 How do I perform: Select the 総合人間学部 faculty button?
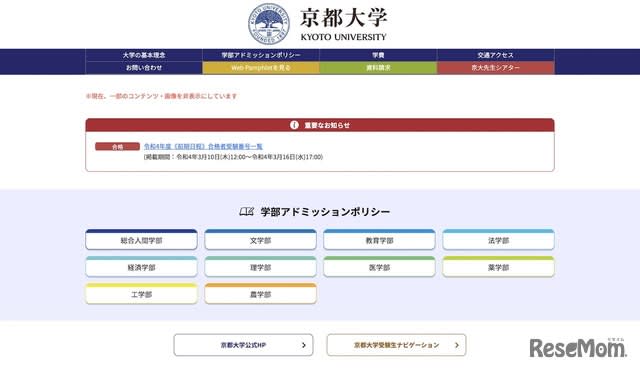pyautogui.click(x=141, y=240)
